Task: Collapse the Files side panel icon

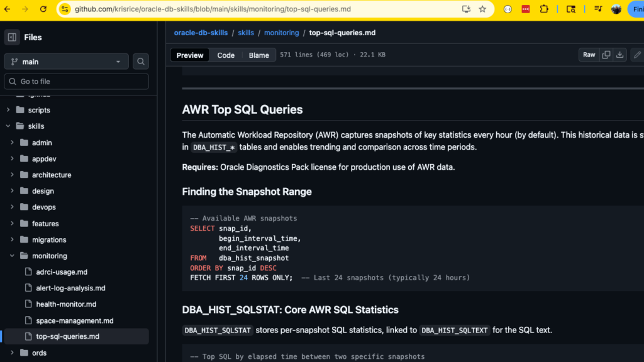Action: tap(13, 37)
